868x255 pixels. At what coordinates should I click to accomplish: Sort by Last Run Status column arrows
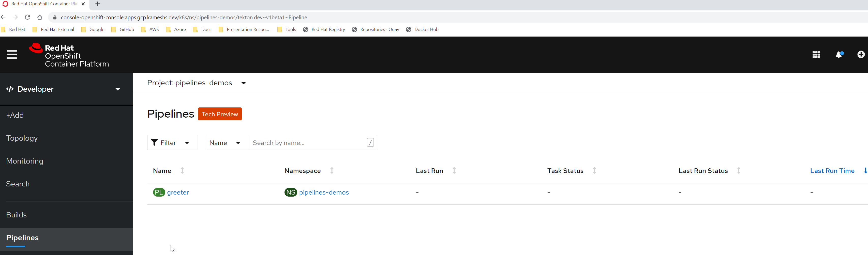(739, 171)
